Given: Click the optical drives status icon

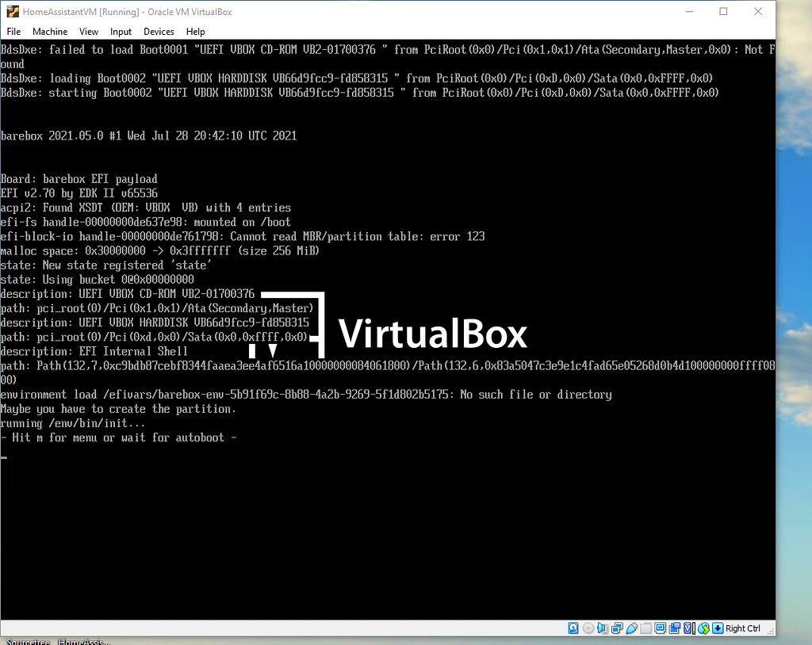Looking at the screenshot, I should pyautogui.click(x=588, y=628).
